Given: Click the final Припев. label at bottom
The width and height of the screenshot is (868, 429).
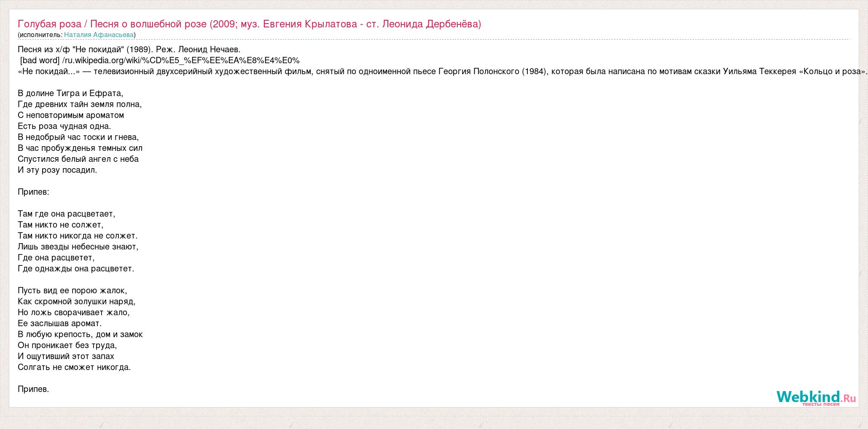Looking at the screenshot, I should (x=33, y=389).
